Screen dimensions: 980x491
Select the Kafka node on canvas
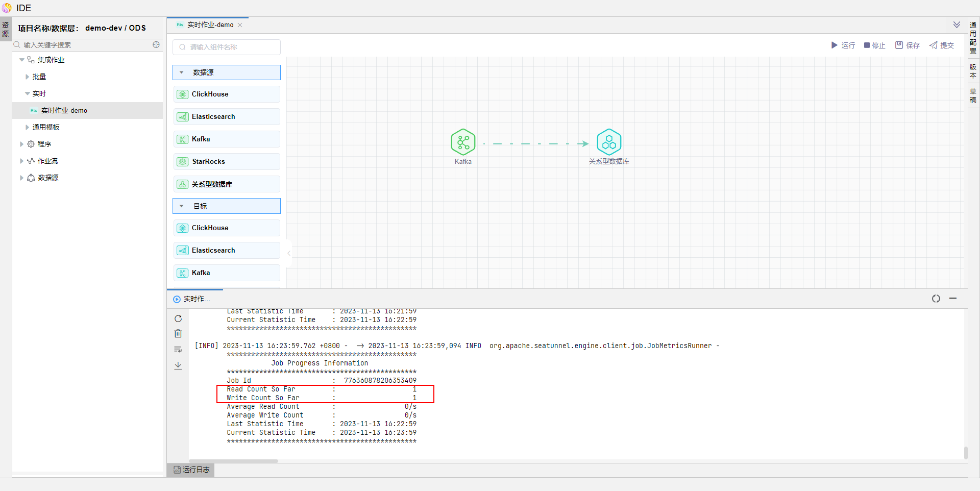[x=463, y=142]
